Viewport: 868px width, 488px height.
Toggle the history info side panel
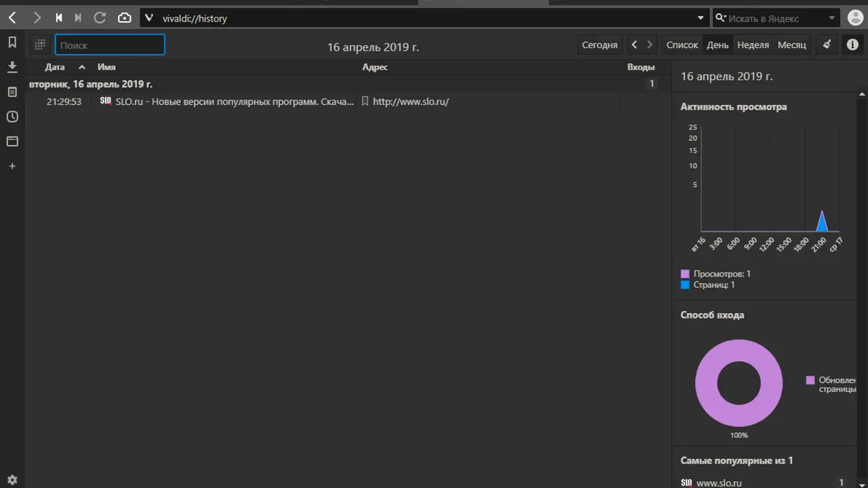click(852, 45)
